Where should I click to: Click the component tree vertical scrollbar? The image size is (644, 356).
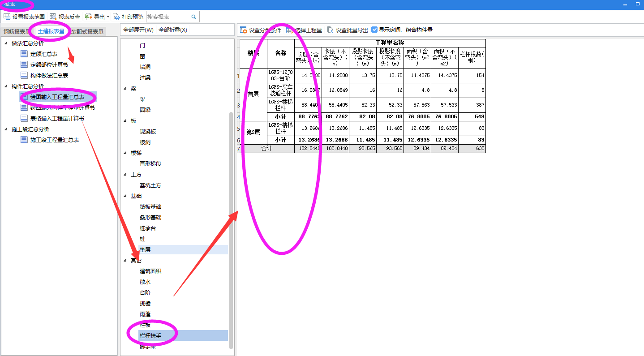231,231
